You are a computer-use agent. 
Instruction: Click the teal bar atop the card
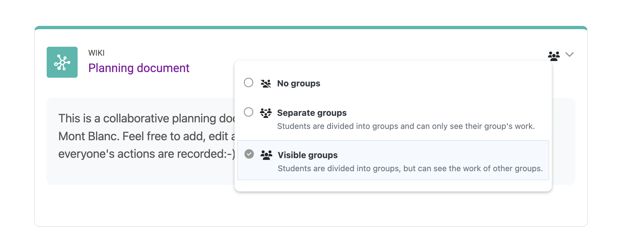(311, 28)
